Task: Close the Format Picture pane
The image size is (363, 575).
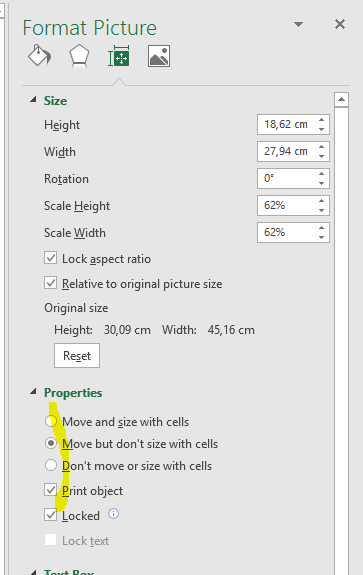Action: tap(340, 24)
